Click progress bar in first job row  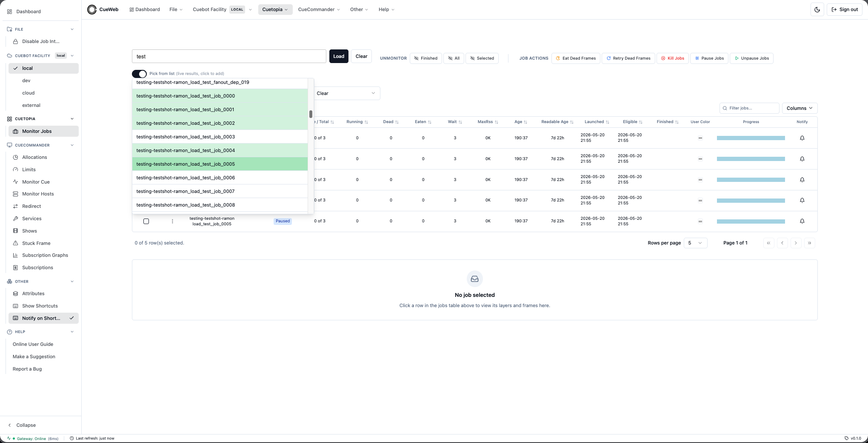click(x=751, y=138)
